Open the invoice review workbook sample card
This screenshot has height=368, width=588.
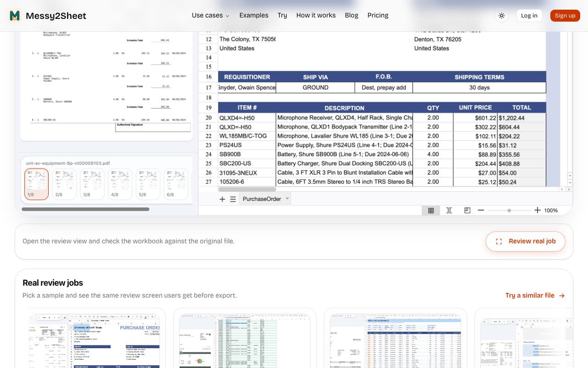coord(396,338)
